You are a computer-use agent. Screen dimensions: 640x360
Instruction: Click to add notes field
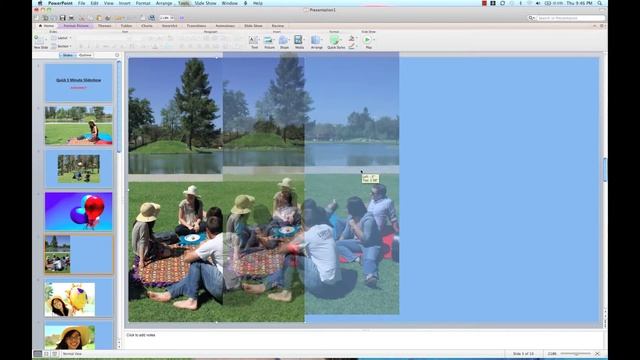363,340
